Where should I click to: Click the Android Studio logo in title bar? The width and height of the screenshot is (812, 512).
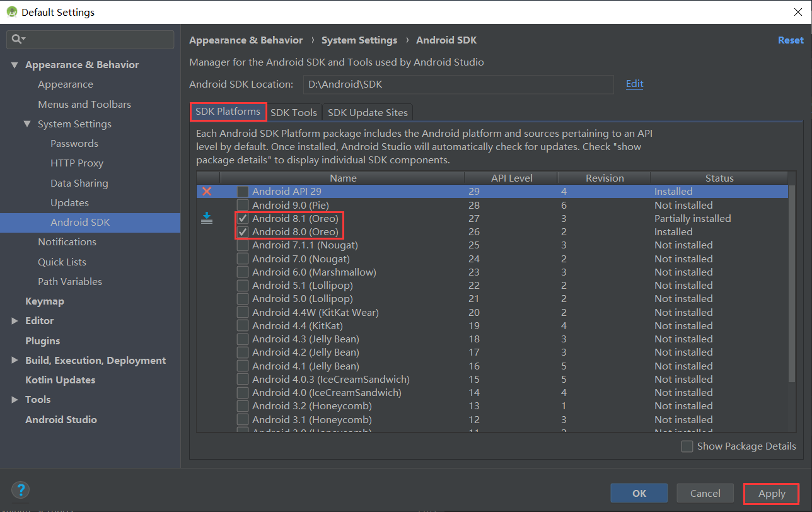click(11, 11)
